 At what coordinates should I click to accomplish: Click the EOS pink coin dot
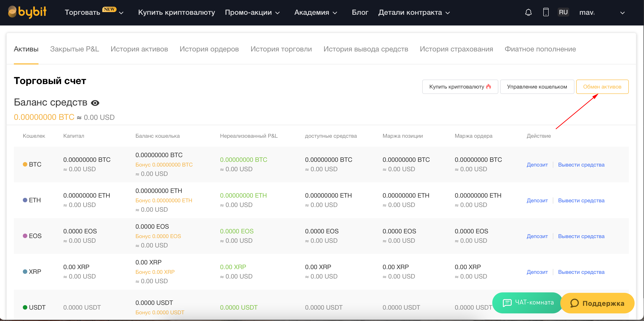coord(25,236)
